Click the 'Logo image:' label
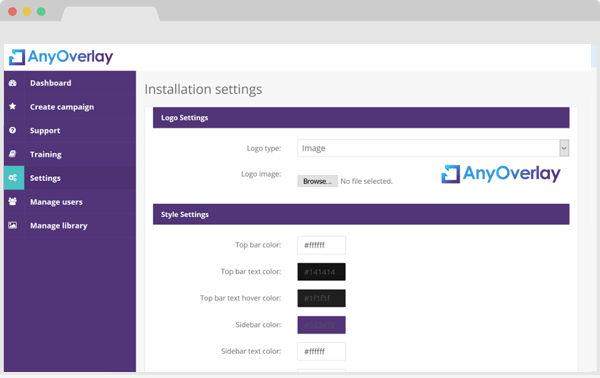 coord(261,174)
